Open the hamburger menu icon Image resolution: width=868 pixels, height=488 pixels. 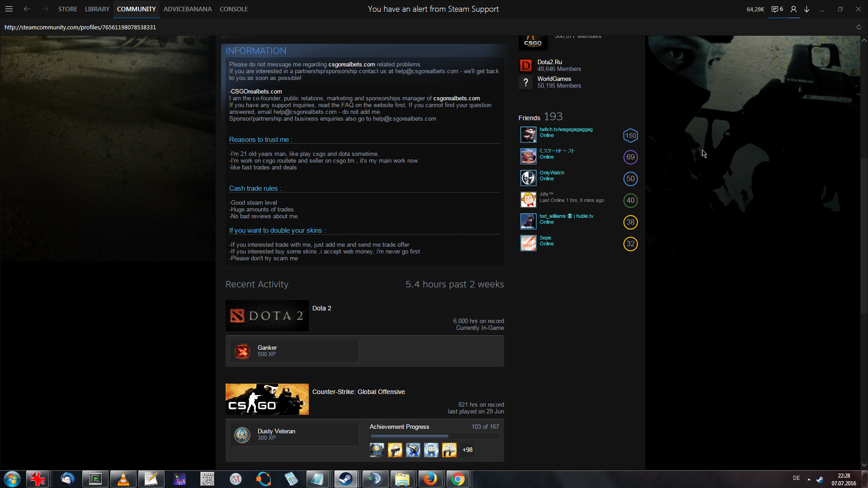coord(9,9)
